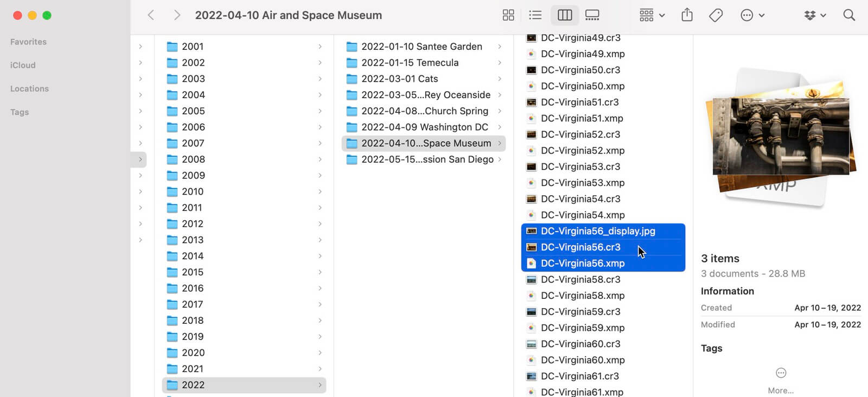Click the More… button in preview
Screen dimensions: 868x397
(x=781, y=381)
